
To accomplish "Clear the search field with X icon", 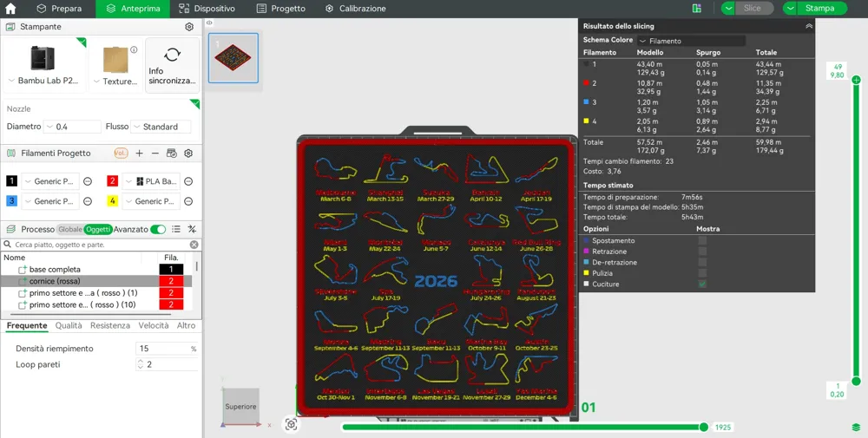I will (x=194, y=245).
